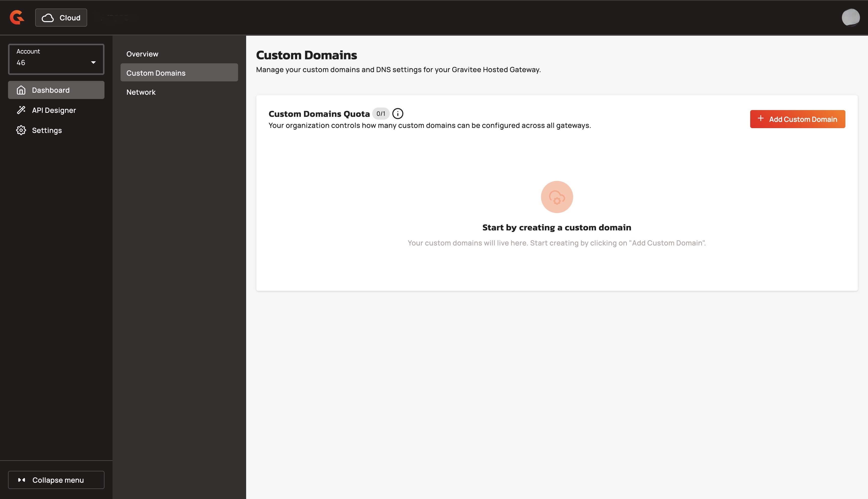
Task: Open the Account 46 selector
Action: pyautogui.click(x=51, y=59)
